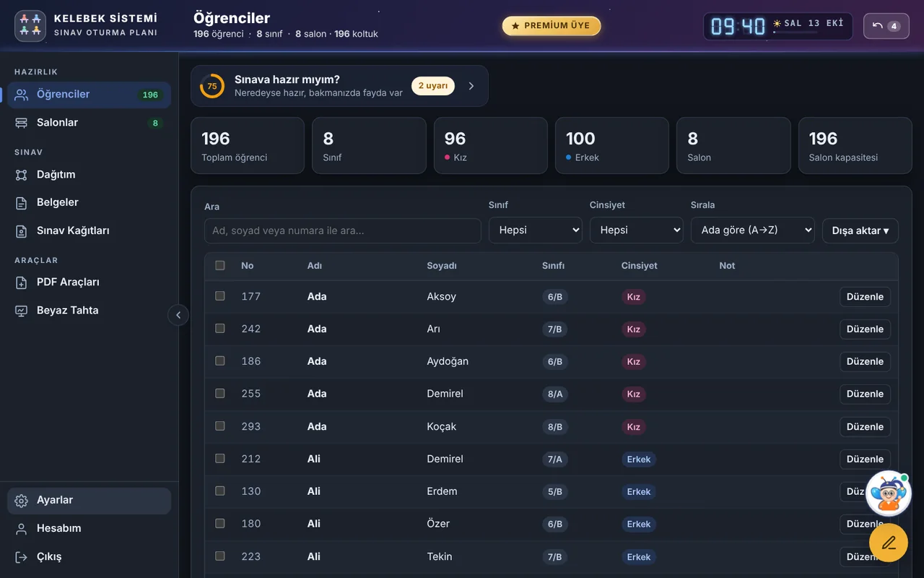
Task: Click the Salonlar icon in sidebar
Action: pos(22,123)
